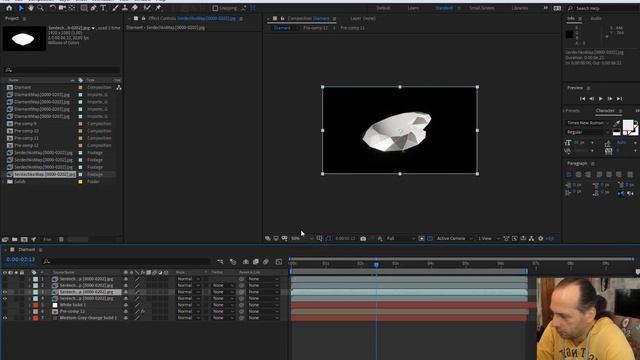The width and height of the screenshot is (640, 360).
Task: Select the Hand tool
Action: pyautogui.click(x=31, y=8)
